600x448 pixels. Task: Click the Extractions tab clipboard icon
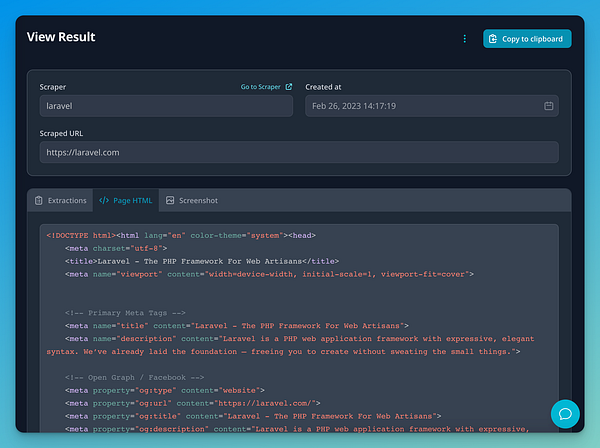click(39, 200)
